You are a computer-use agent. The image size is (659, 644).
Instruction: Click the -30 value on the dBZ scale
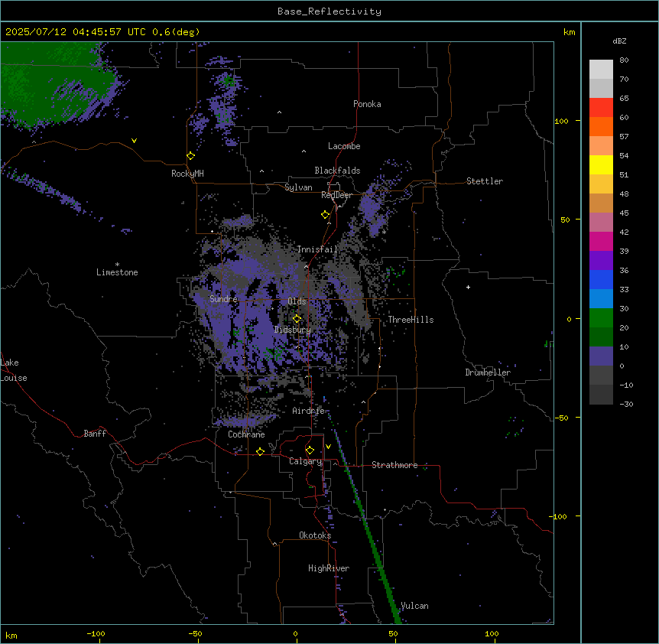tap(626, 404)
